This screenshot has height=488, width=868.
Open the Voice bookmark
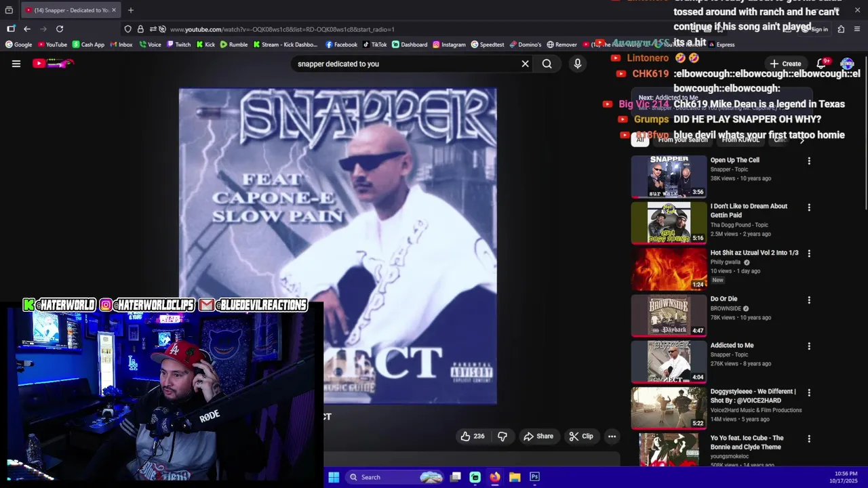click(x=150, y=45)
